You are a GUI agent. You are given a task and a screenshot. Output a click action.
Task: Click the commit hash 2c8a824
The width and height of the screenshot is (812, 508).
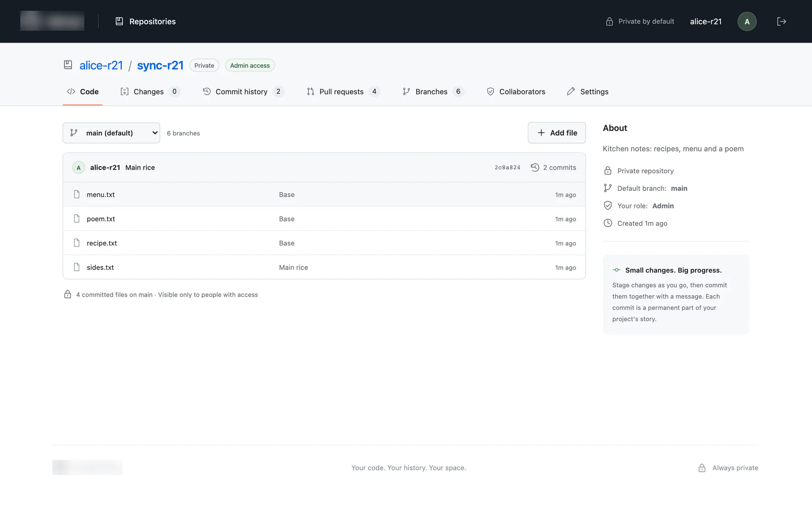507,168
